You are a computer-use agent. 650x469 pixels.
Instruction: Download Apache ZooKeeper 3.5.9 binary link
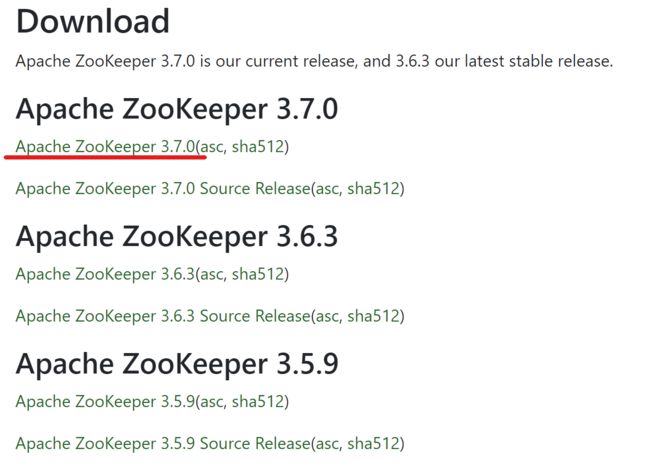click(105, 401)
